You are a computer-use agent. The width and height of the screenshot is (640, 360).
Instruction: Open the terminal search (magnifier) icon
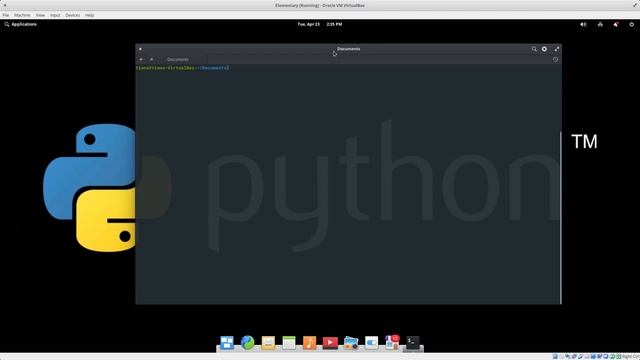pyautogui.click(x=534, y=49)
